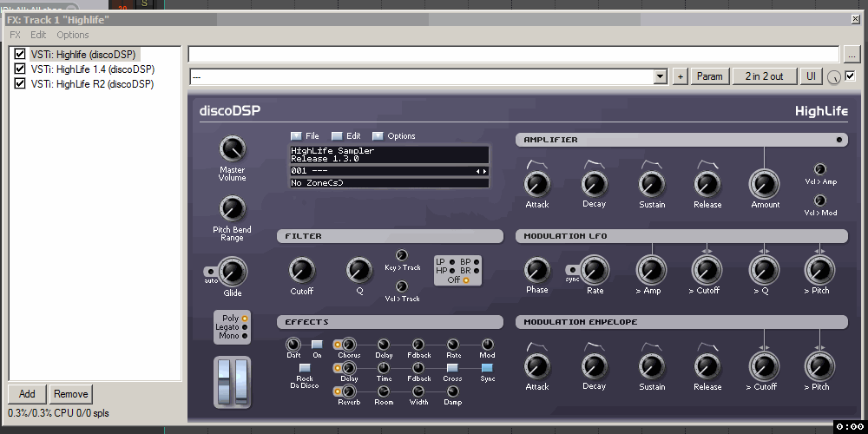The width and height of the screenshot is (868, 434).
Task: Open the FX window Edit menu
Action: pos(38,35)
